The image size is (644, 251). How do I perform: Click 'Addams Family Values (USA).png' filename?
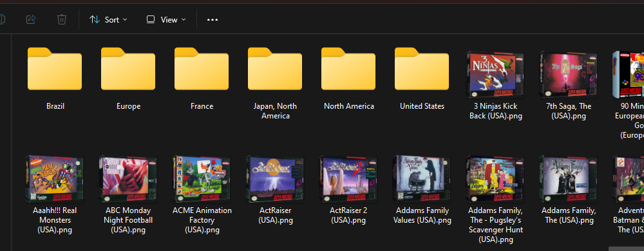(422, 216)
